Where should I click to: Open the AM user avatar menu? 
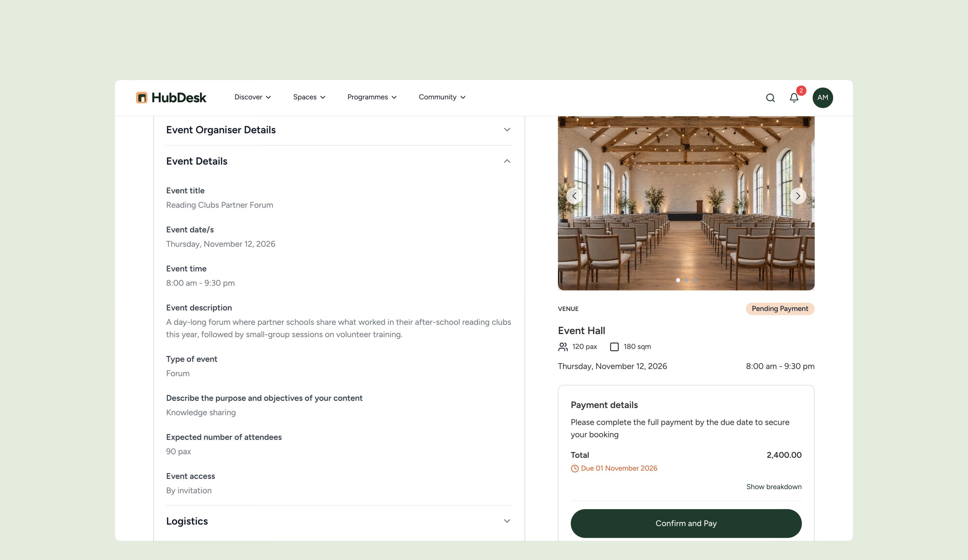click(x=822, y=97)
